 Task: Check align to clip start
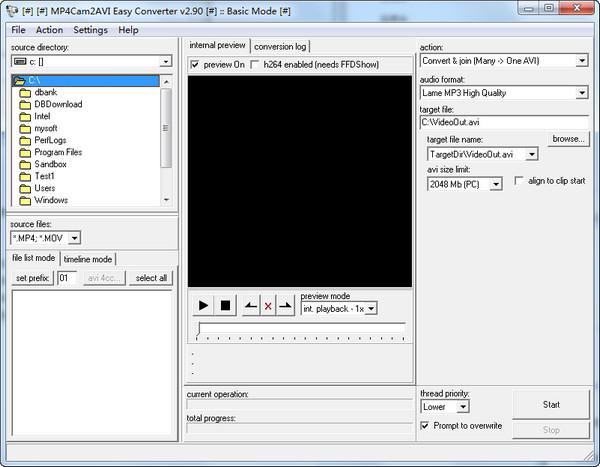tap(519, 181)
